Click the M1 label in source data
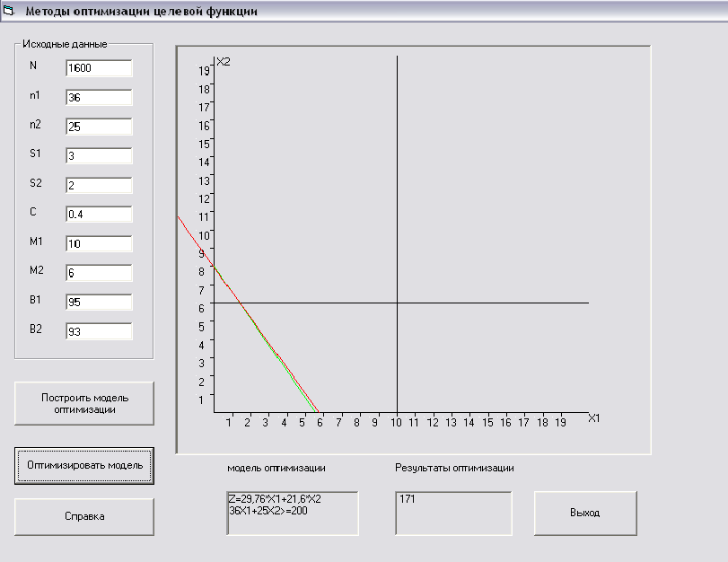This screenshot has width=728, height=562. [36, 241]
